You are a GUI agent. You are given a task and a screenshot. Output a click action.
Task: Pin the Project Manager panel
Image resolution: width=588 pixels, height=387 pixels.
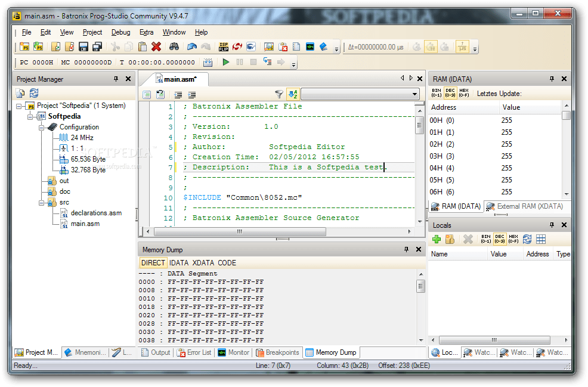coord(116,79)
